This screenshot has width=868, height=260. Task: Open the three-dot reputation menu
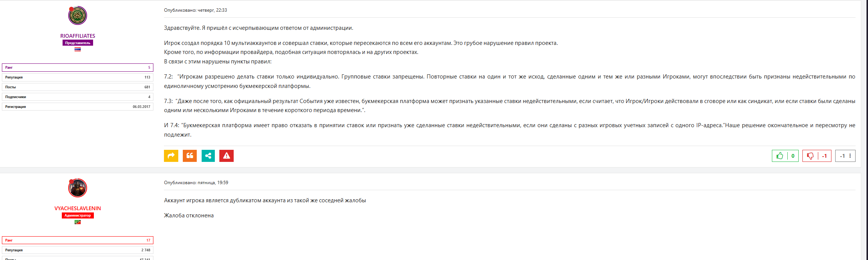pos(850,156)
